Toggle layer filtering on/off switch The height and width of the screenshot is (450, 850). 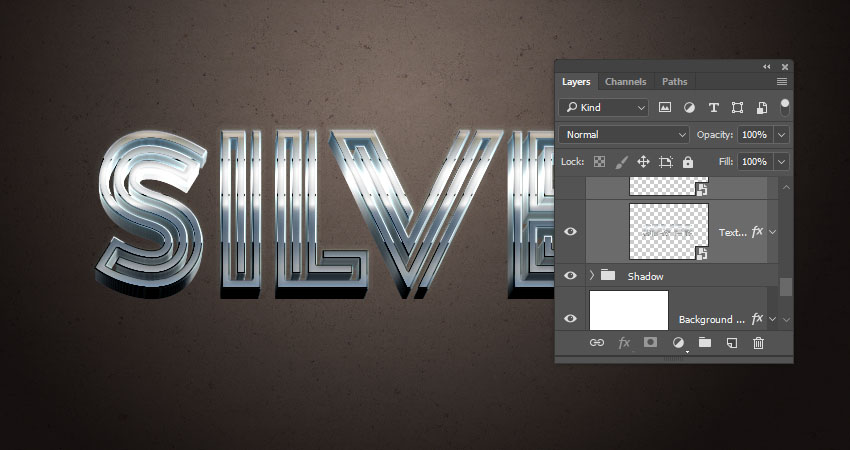(x=784, y=107)
